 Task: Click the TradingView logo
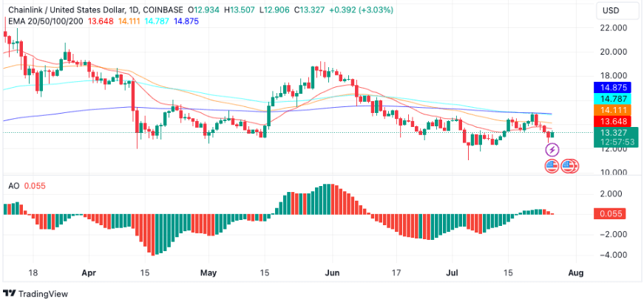35,293
